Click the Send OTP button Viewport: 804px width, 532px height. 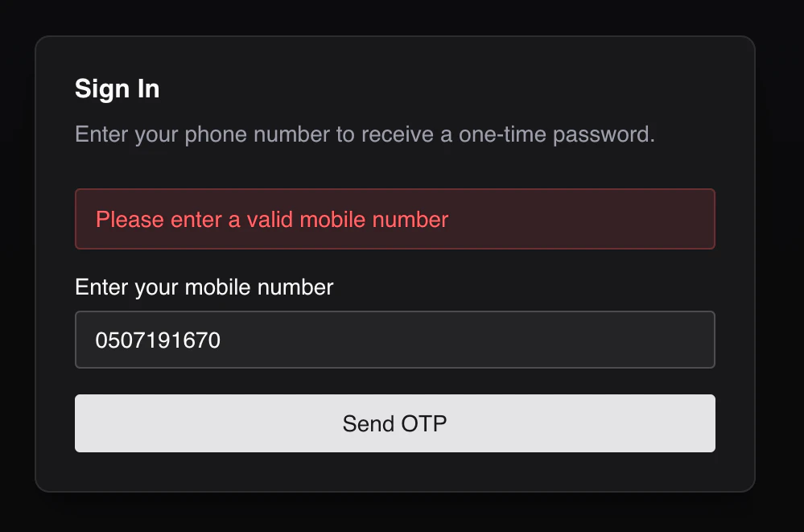394,423
